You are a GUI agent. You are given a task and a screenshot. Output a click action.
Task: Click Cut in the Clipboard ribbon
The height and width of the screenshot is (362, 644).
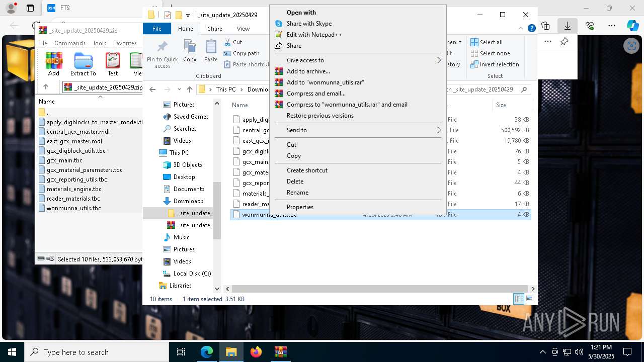point(233,42)
